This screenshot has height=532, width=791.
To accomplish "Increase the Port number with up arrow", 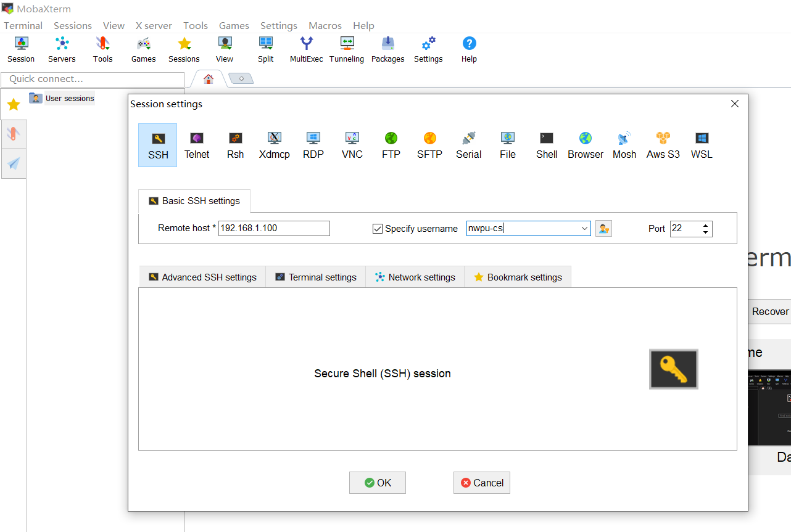I will click(706, 226).
